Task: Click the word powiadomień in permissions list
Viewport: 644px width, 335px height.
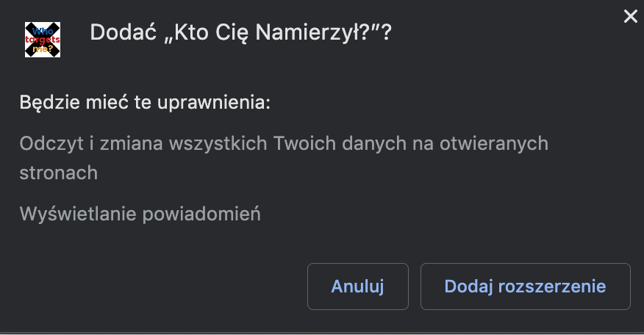Action: [x=201, y=214]
